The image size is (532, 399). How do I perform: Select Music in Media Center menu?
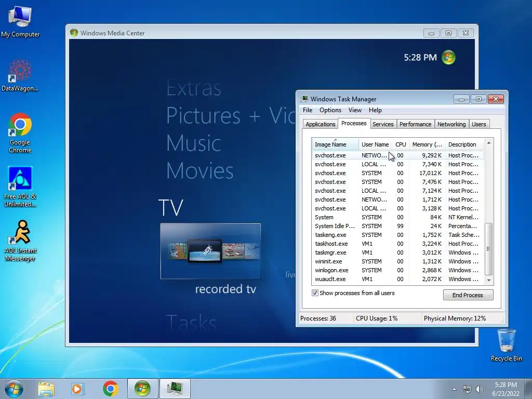pos(194,143)
